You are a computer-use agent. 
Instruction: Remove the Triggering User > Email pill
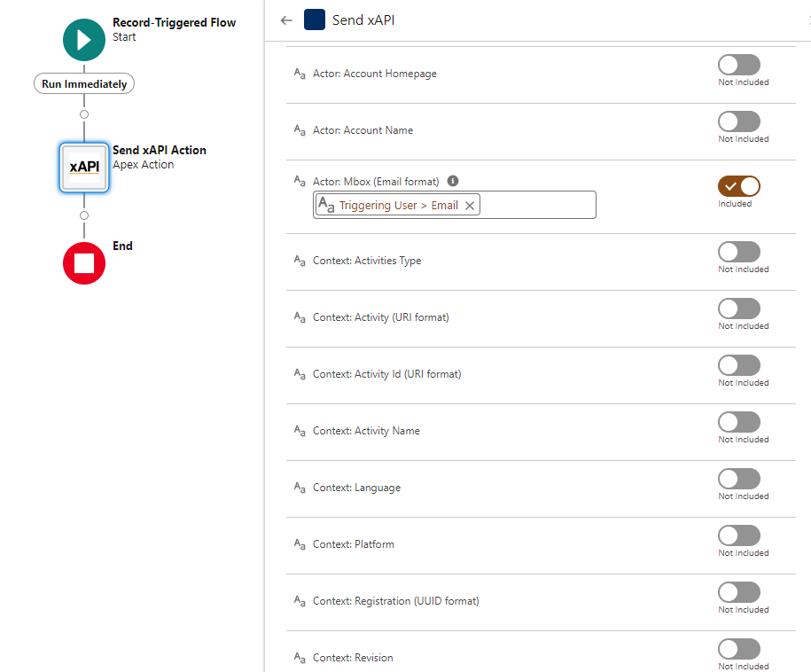pos(470,206)
